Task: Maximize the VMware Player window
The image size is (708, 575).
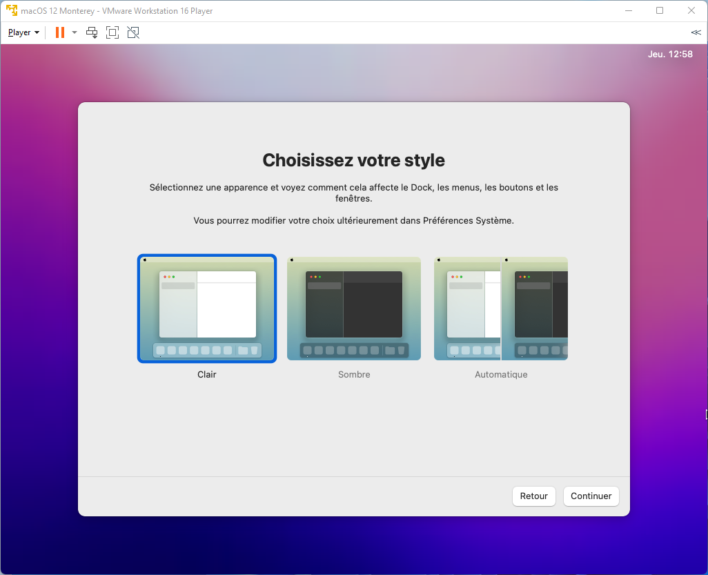Action: [x=660, y=10]
